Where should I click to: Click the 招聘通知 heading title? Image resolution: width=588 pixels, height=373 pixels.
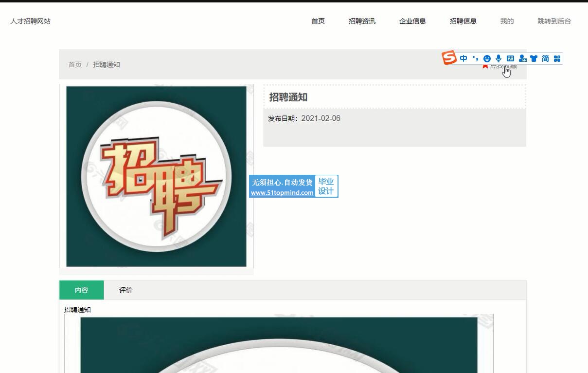click(288, 97)
